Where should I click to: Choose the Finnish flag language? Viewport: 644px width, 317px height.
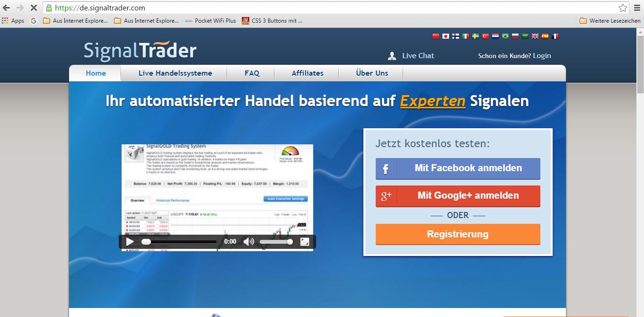(x=456, y=36)
